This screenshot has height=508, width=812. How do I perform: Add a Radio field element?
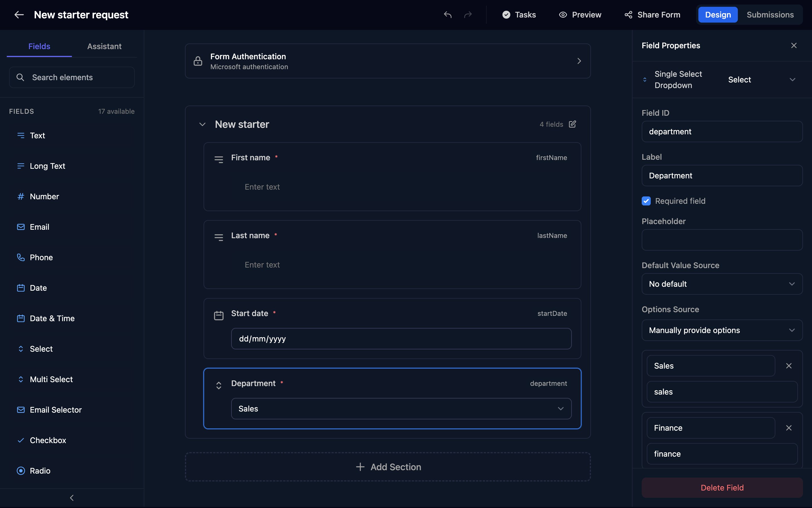(72, 471)
